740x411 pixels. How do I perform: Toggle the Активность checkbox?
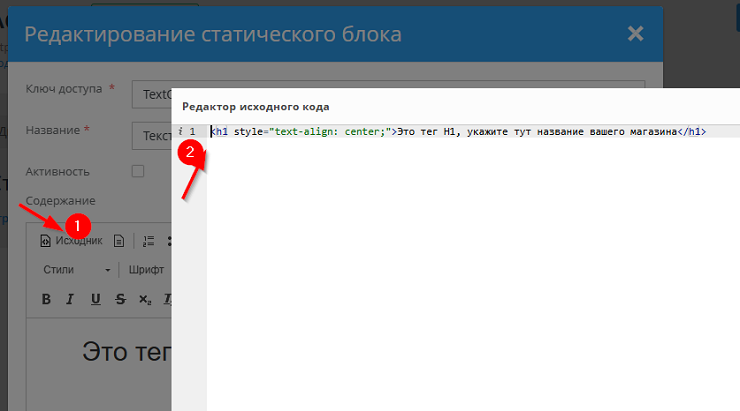click(138, 172)
